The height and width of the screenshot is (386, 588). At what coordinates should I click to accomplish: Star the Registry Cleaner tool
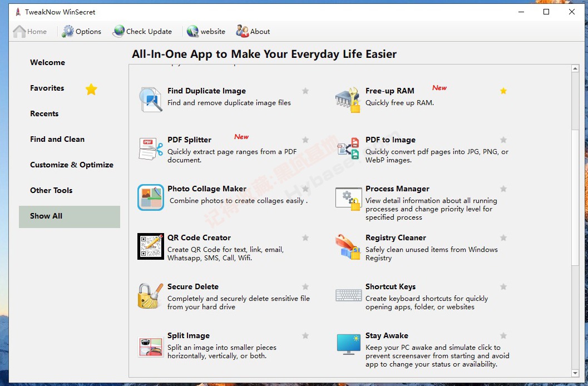click(x=503, y=237)
